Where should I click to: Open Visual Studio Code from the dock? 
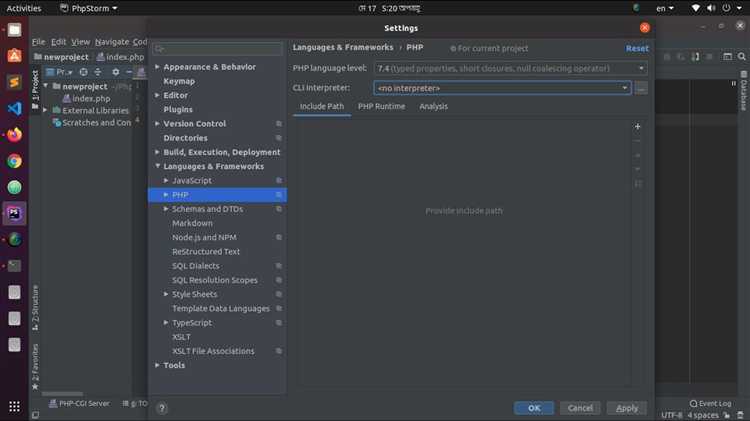point(14,109)
